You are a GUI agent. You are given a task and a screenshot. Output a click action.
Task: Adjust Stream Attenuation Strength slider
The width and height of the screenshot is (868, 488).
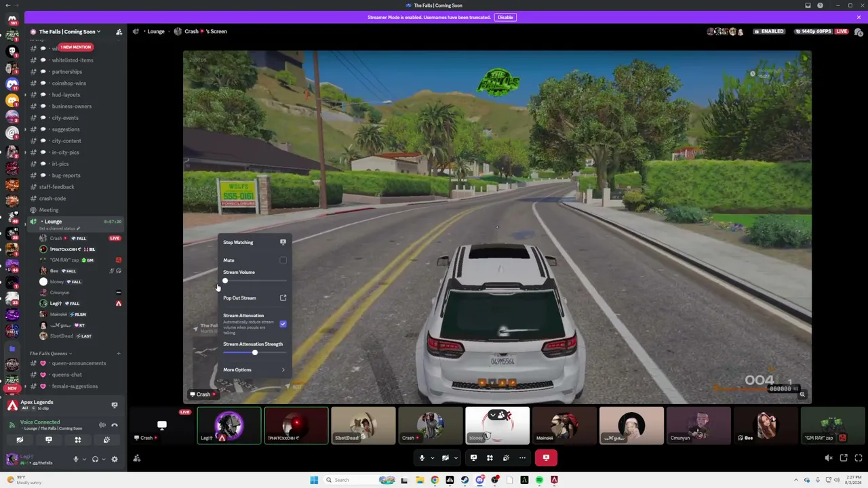pos(254,352)
